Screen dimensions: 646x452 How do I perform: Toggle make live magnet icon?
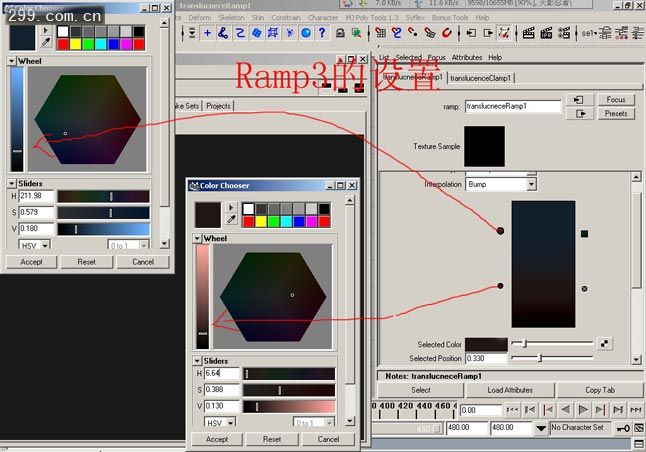click(447, 33)
